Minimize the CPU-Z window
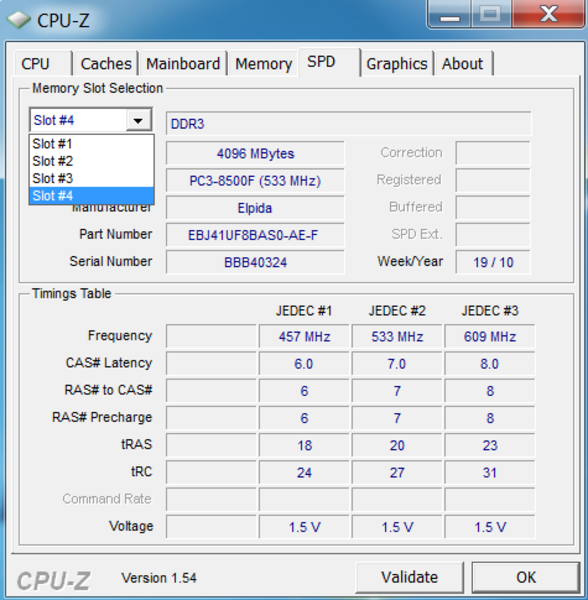The height and width of the screenshot is (600, 588). click(449, 14)
